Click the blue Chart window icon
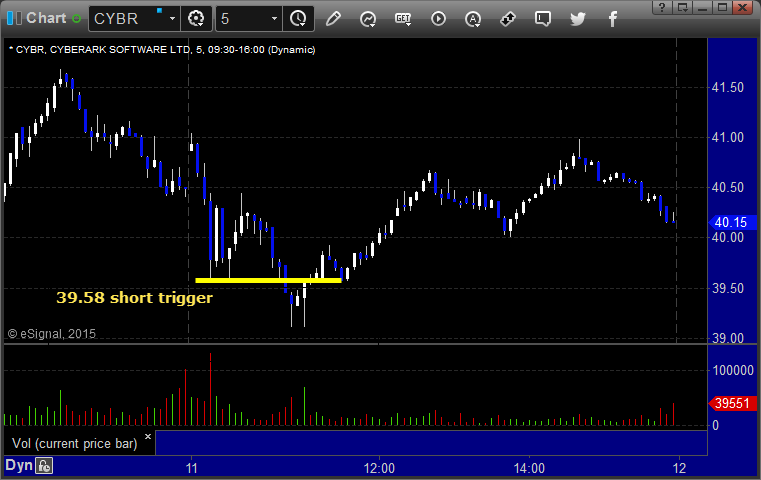The image size is (761, 480). [14, 18]
